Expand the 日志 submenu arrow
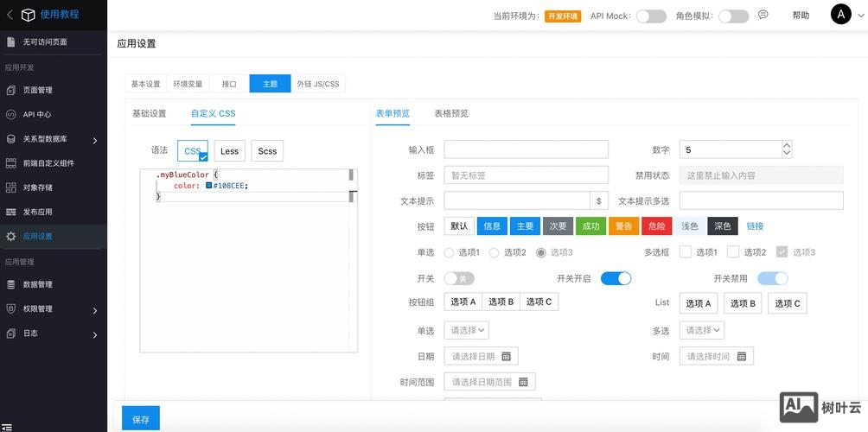 (94, 334)
